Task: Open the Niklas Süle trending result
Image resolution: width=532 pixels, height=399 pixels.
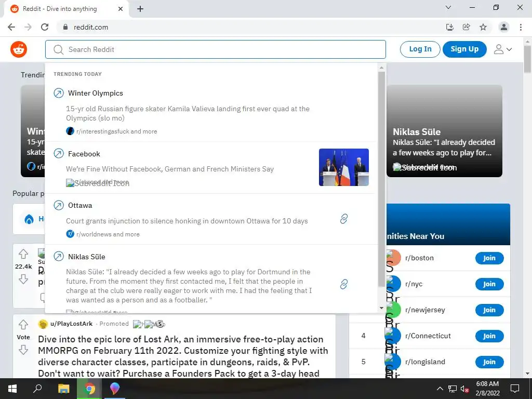Action: 211,279
